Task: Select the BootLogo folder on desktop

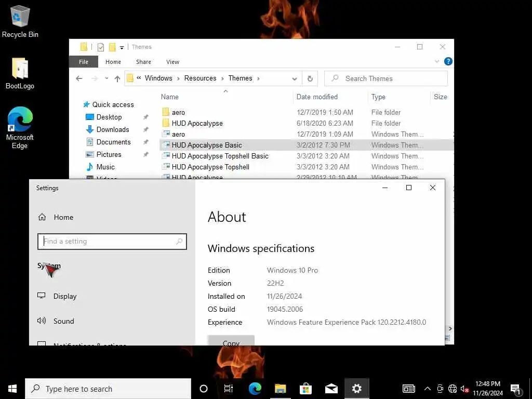Action: [x=20, y=74]
